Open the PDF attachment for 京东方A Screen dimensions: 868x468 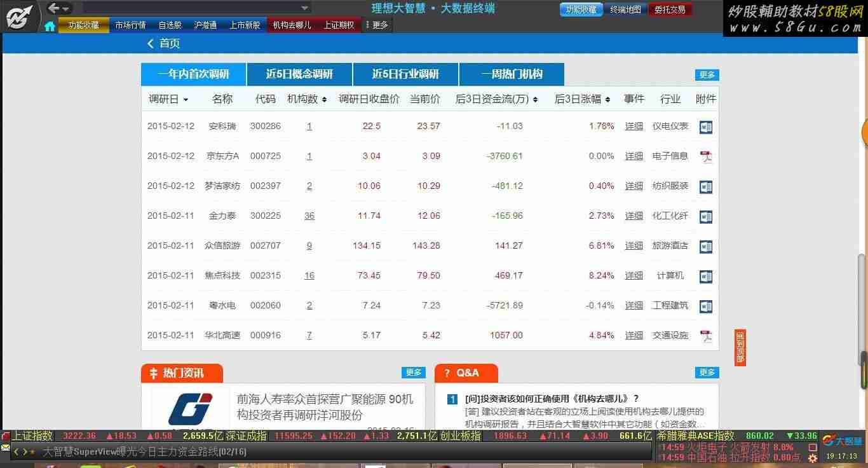tap(706, 156)
